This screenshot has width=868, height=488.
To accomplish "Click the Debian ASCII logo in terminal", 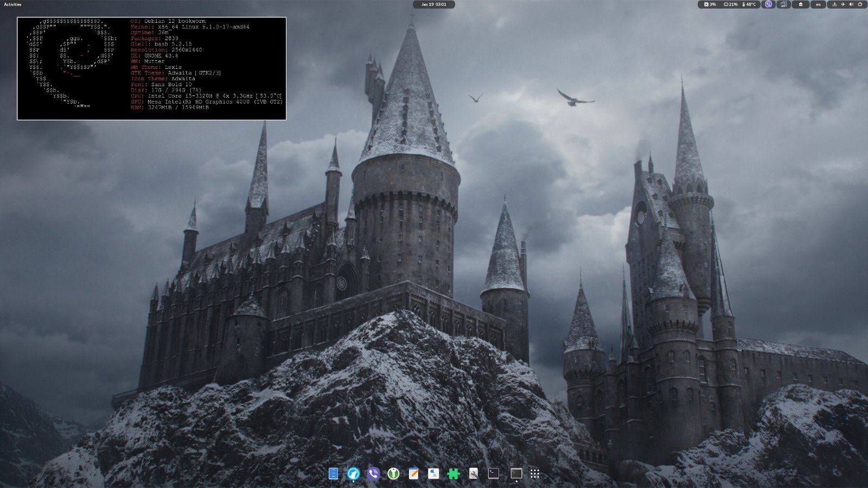I will pos(72,64).
